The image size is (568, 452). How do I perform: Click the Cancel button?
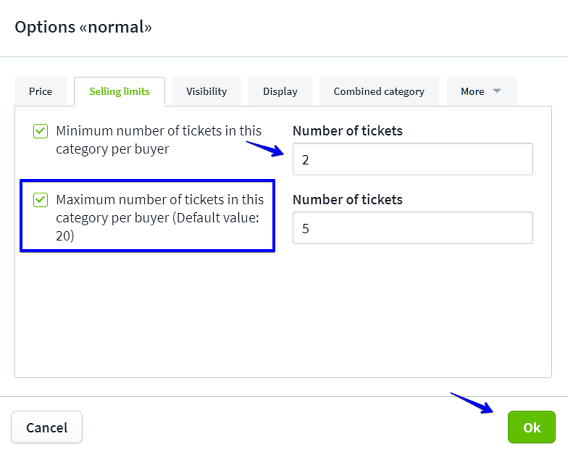pyautogui.click(x=47, y=427)
